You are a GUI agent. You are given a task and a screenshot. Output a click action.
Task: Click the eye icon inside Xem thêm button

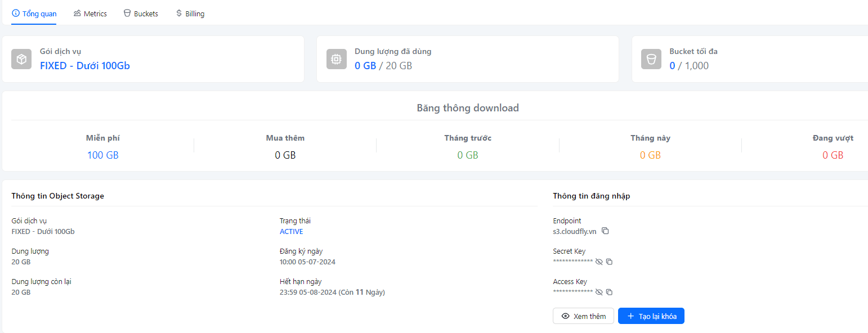pos(566,316)
